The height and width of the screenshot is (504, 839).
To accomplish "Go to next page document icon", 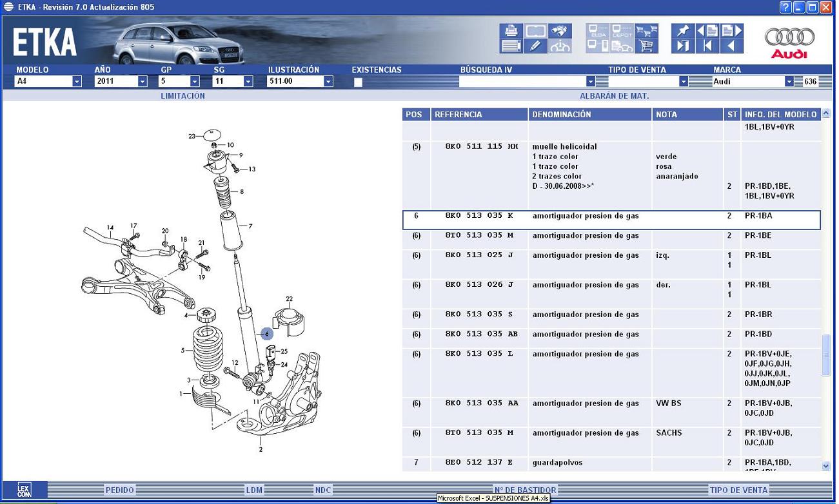I will pyautogui.click(x=732, y=31).
